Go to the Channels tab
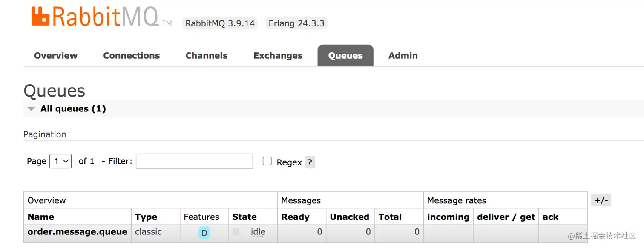Viewport: 644px width, 248px height. (207, 56)
